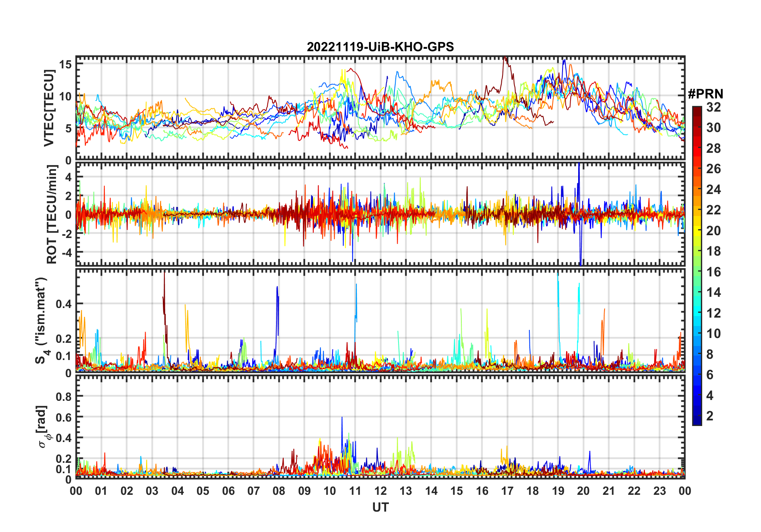Click ROT axis tick label 4
The width and height of the screenshot is (761, 532).
69,177
